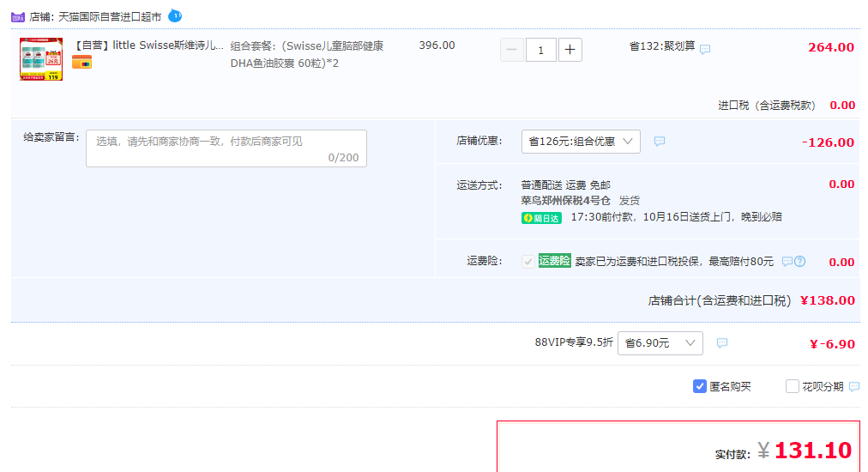Open the info bubble next to 省6.90元 dropdown
The image size is (868, 472).
[x=722, y=343]
